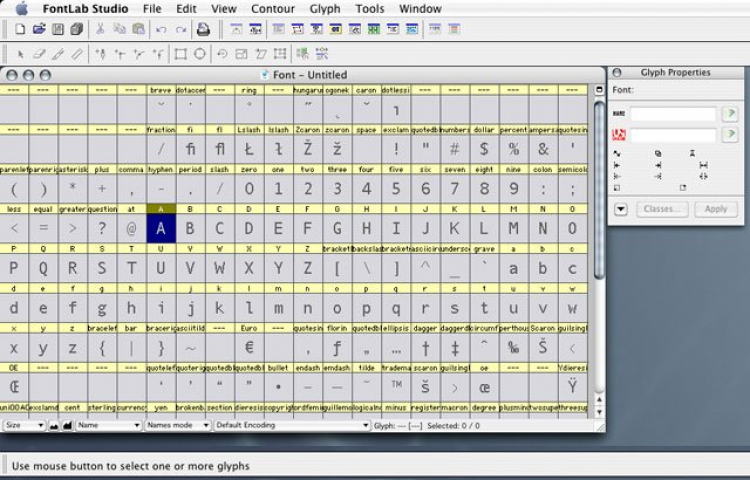The height and width of the screenshot is (480, 750).
Task: Open the Name caption dropdown
Action: (x=109, y=425)
